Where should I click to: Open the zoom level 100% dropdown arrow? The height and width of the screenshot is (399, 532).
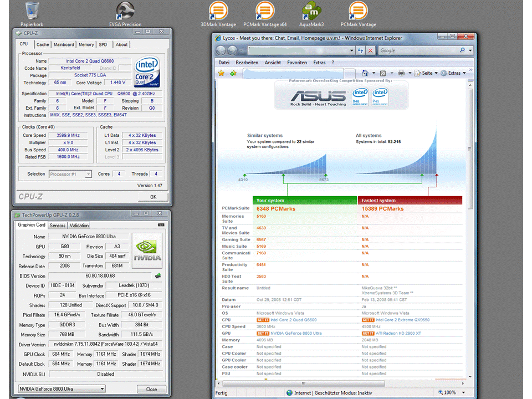click(x=463, y=392)
